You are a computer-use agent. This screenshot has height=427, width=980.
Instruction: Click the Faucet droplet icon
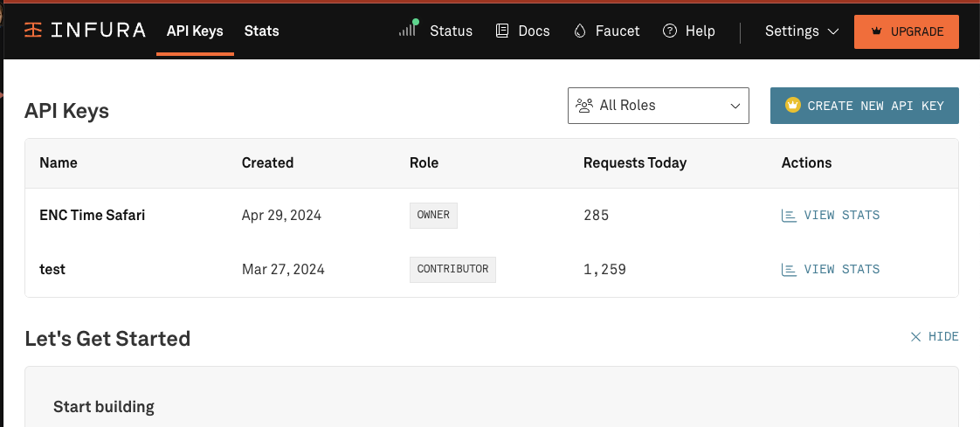580,31
